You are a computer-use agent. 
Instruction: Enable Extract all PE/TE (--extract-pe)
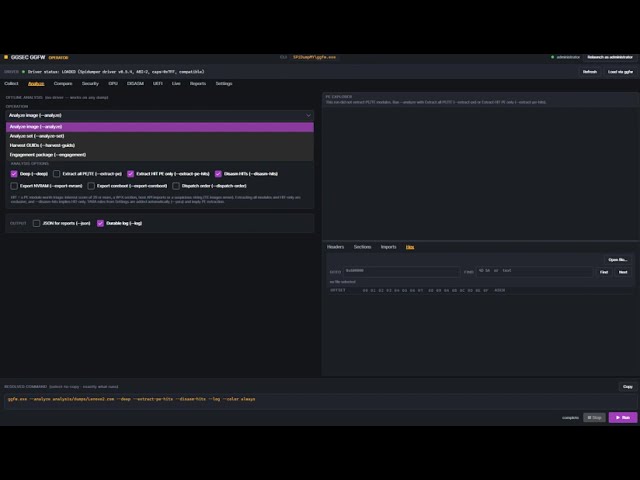57,174
